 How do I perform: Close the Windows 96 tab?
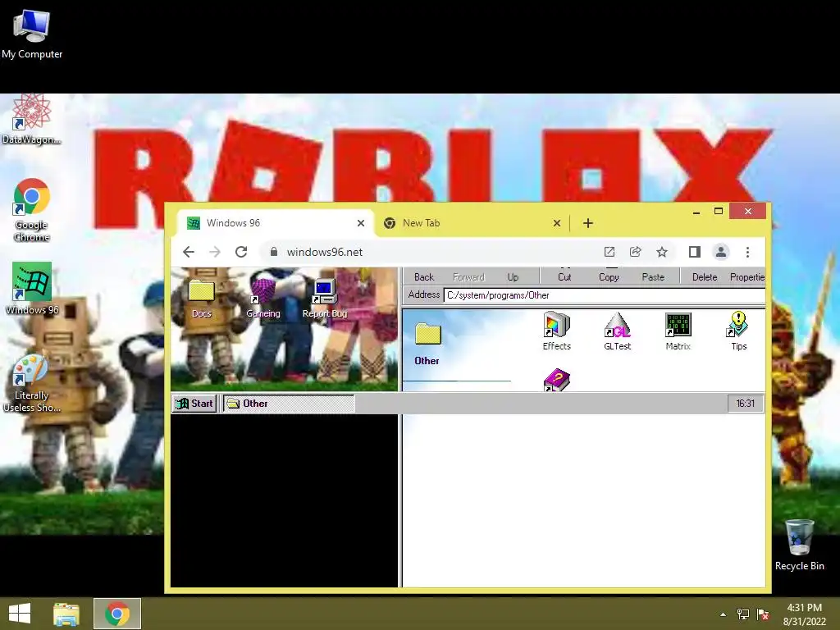pos(361,223)
